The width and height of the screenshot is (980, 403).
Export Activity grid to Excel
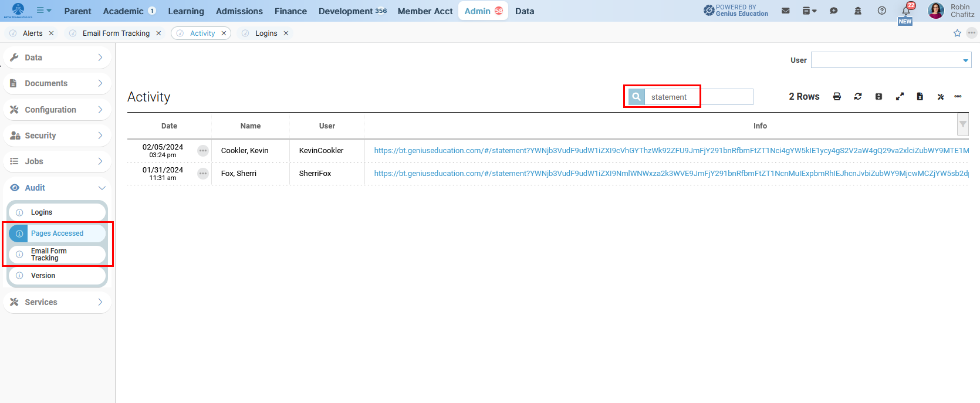[x=920, y=97]
